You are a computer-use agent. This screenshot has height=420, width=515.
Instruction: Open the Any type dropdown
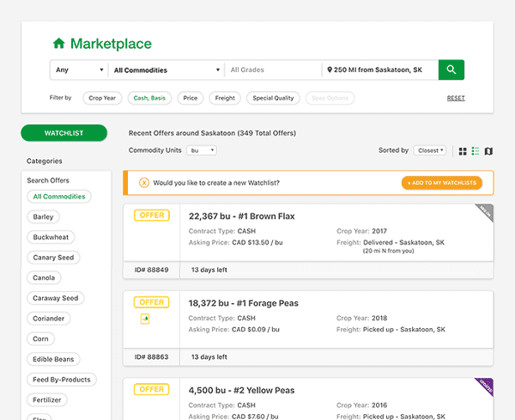click(x=78, y=70)
